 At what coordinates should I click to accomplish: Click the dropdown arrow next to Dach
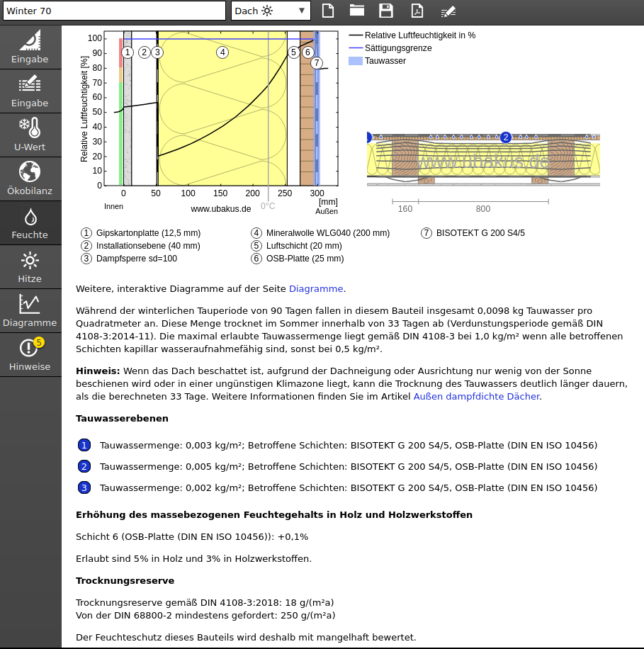pyautogui.click(x=303, y=11)
